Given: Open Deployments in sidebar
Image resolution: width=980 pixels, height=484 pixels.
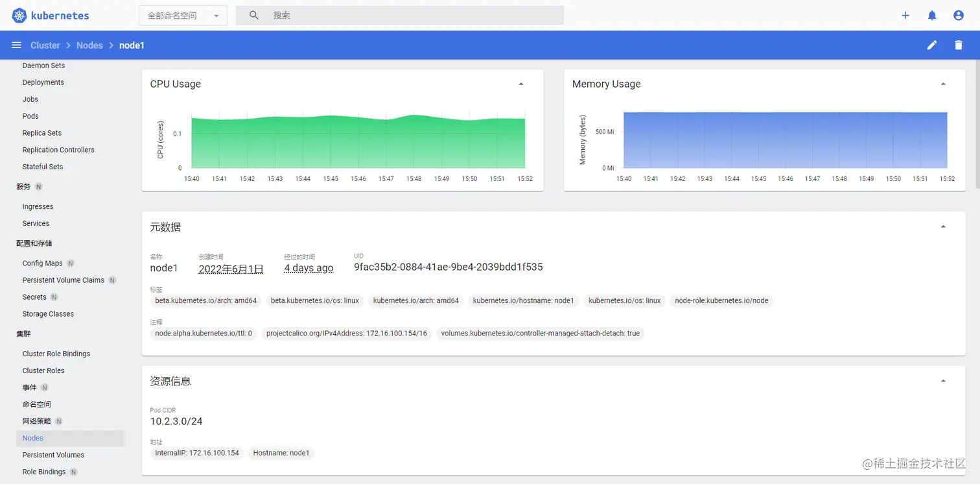Looking at the screenshot, I should pyautogui.click(x=43, y=82).
